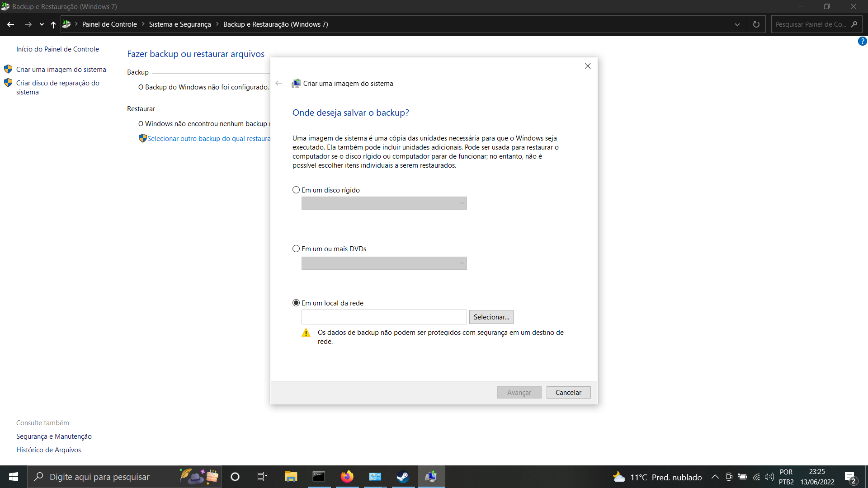This screenshot has width=868, height=488.
Task: Open Segurança e Manutenção link
Action: [54, 436]
